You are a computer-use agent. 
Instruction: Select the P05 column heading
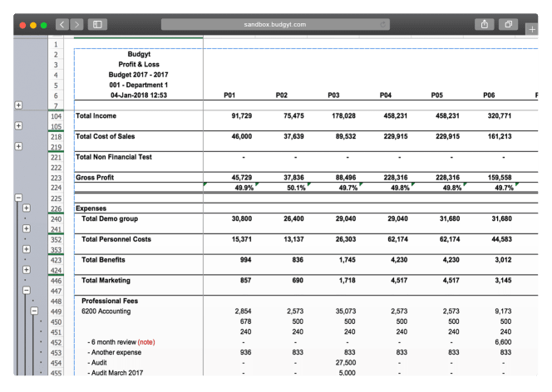click(437, 96)
